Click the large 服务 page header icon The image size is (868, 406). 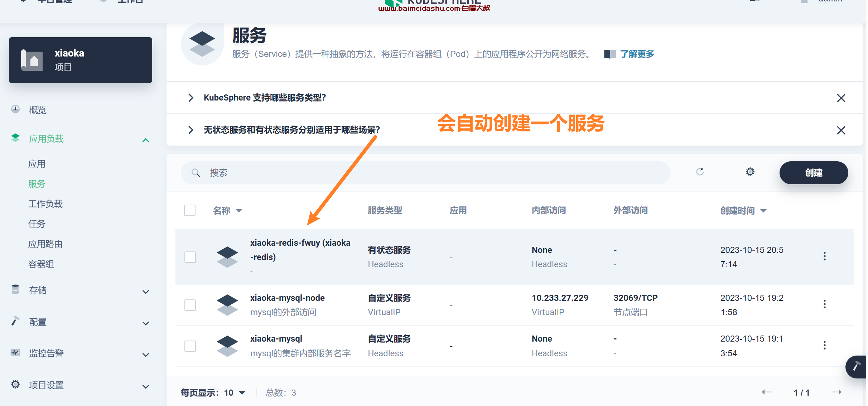pos(202,44)
